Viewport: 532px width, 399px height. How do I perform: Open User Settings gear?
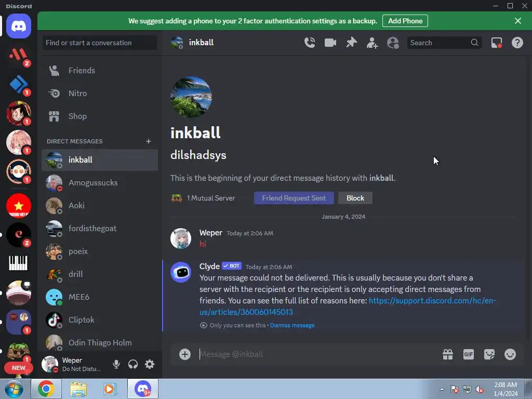click(x=149, y=364)
